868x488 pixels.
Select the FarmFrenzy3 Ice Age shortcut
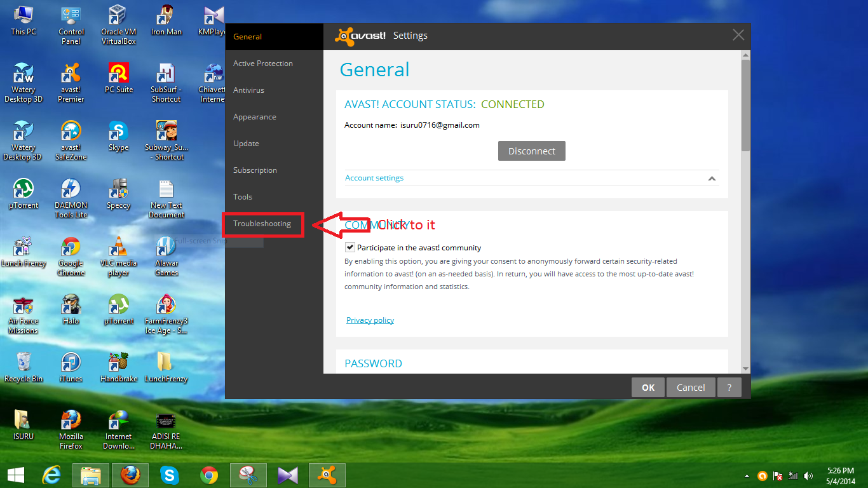pos(166,314)
